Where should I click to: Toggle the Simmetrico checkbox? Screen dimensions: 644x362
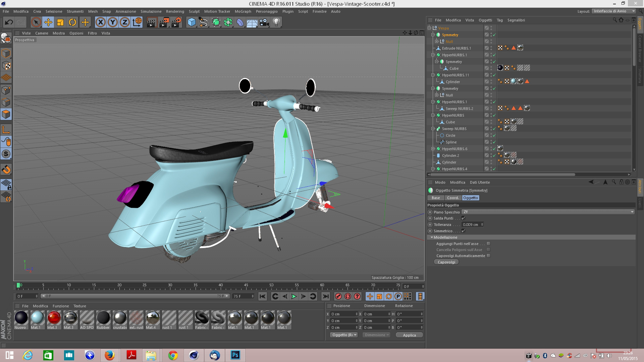click(x=464, y=231)
